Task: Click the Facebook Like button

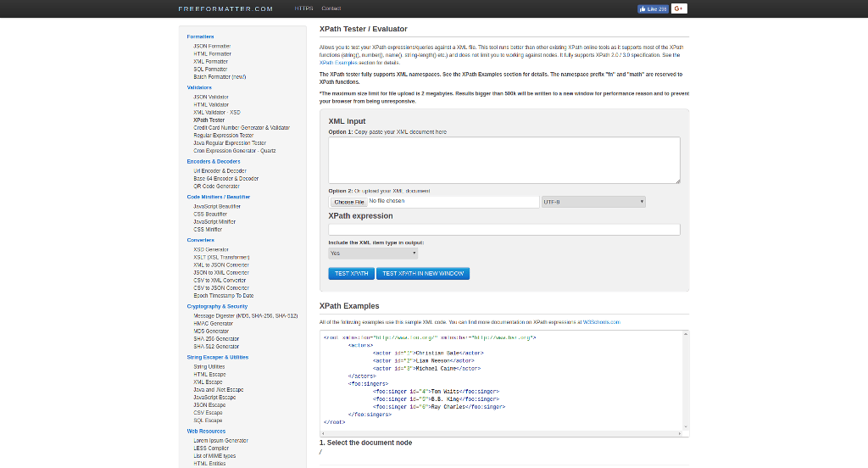Action: 653,8
